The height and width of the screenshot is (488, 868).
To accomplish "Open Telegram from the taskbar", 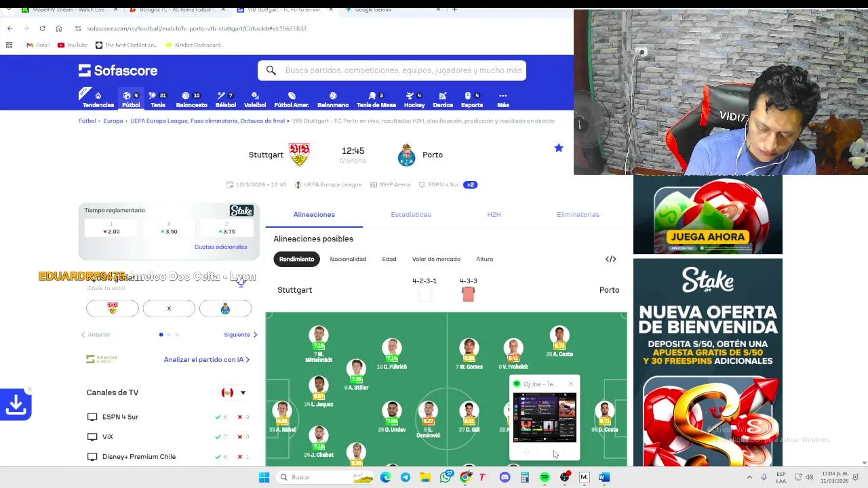I will 406,477.
